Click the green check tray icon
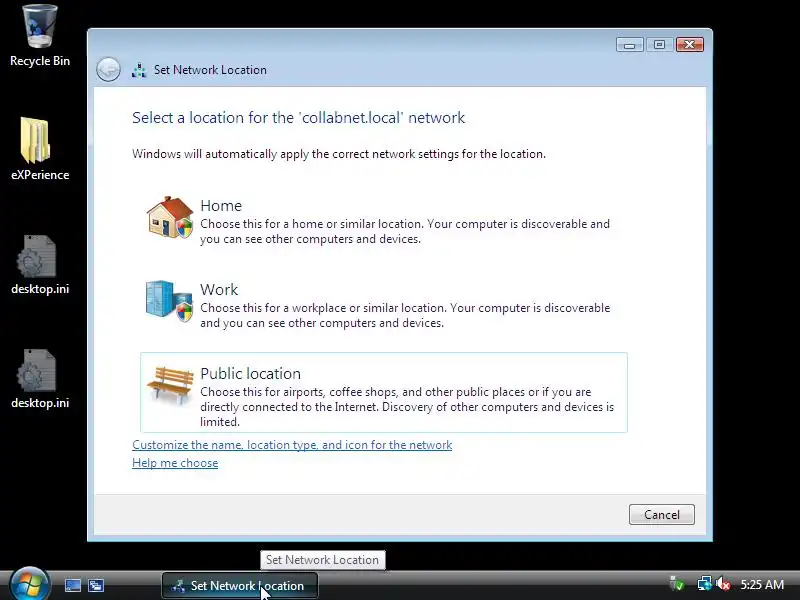The image size is (800, 600). pyautogui.click(x=677, y=584)
